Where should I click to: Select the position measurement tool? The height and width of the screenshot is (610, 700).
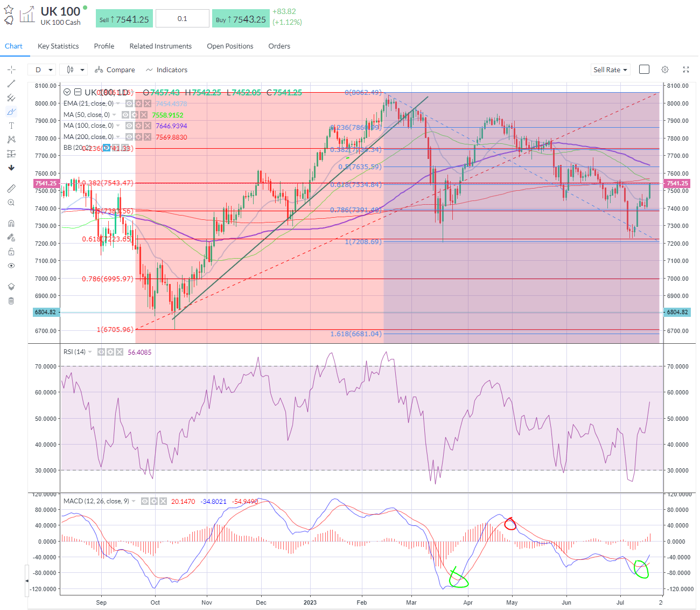point(11,154)
